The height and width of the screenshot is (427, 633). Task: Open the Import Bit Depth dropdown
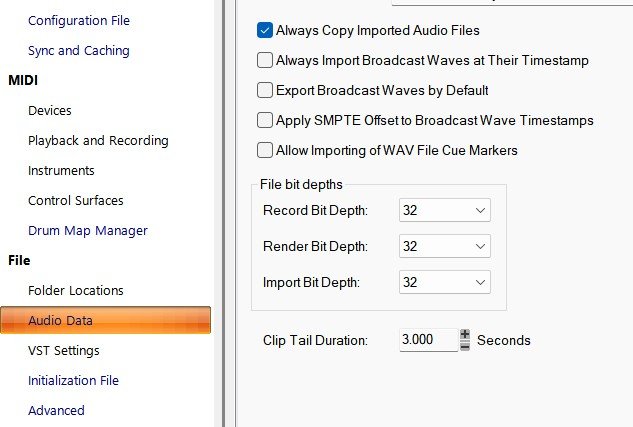(x=444, y=283)
